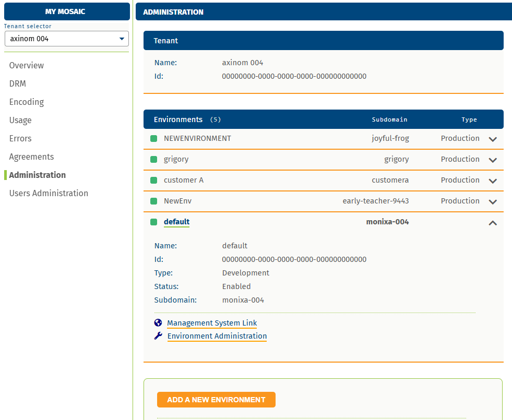This screenshot has width=512, height=420.
Task: Expand the grigory environment details
Action: tap(492, 160)
